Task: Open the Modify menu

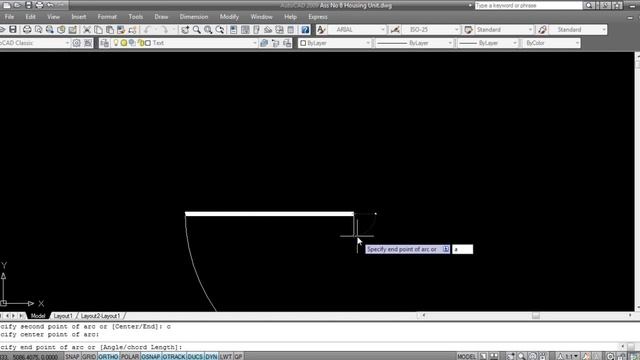Action: 229,17
